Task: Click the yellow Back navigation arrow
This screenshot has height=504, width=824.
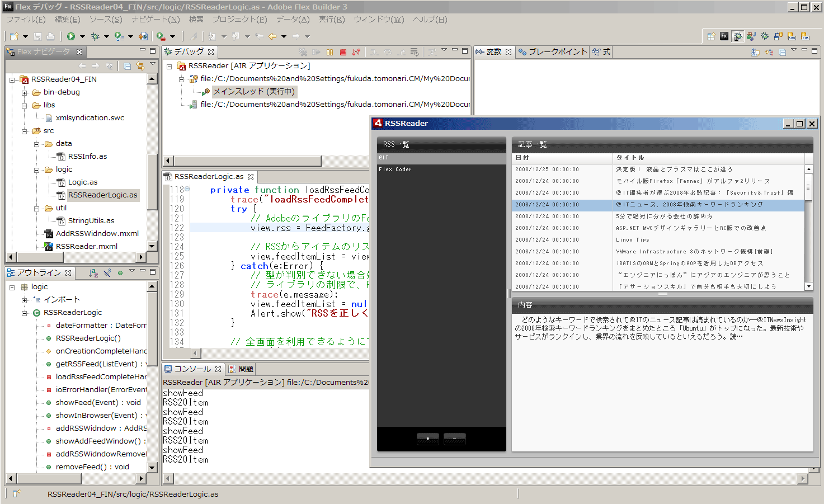Action: (x=272, y=36)
